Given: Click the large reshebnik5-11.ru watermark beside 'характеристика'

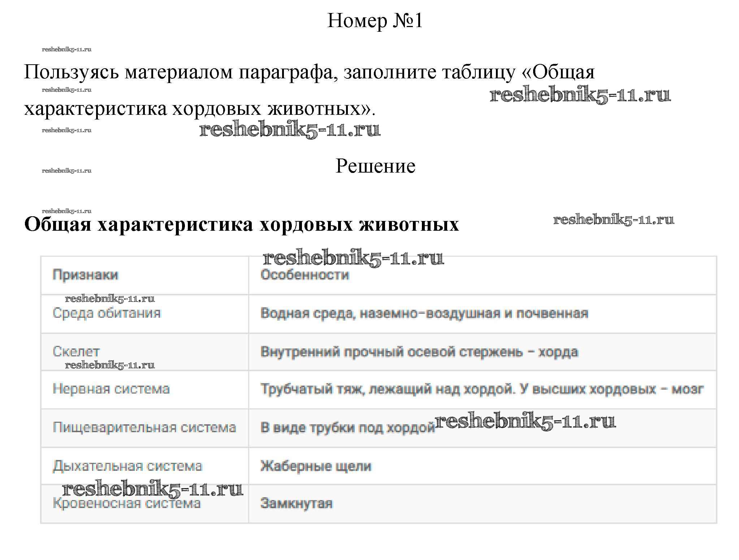Looking at the screenshot, I should coord(580,95).
